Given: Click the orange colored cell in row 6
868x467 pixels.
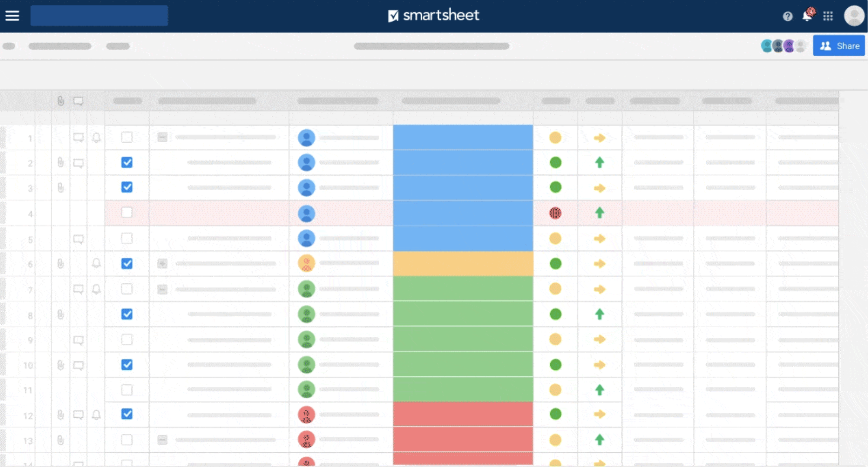Looking at the screenshot, I should pyautogui.click(x=463, y=263).
